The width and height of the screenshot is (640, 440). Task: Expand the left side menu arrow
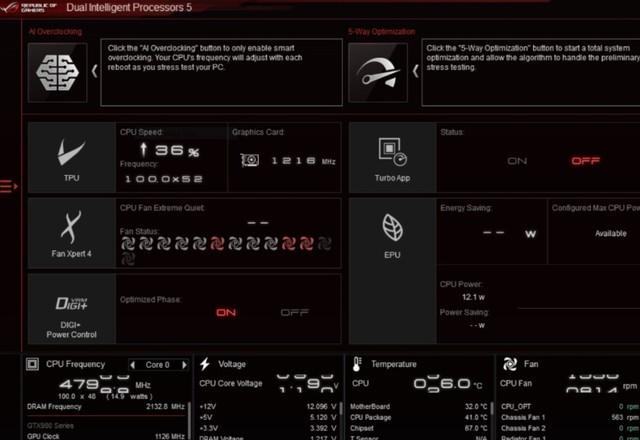[x=9, y=187]
